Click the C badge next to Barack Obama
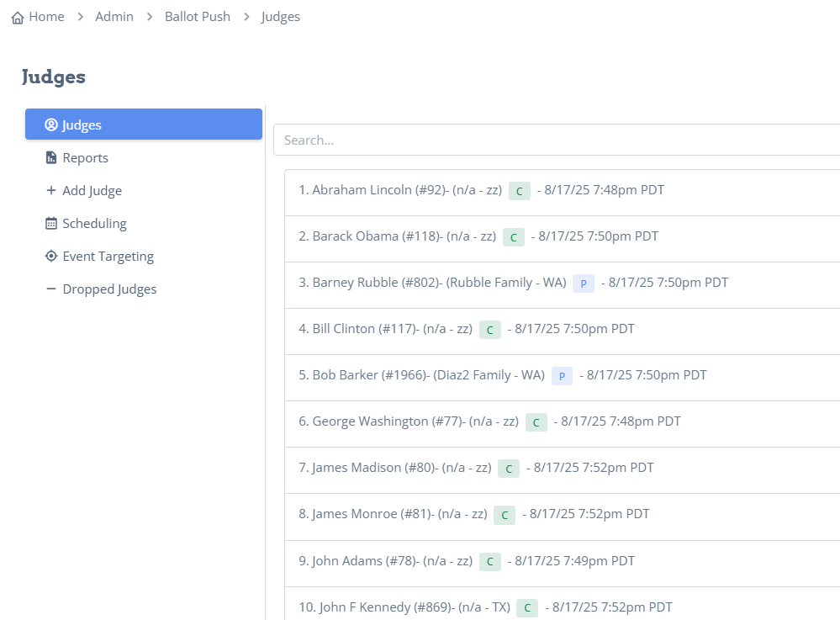 [x=514, y=237]
